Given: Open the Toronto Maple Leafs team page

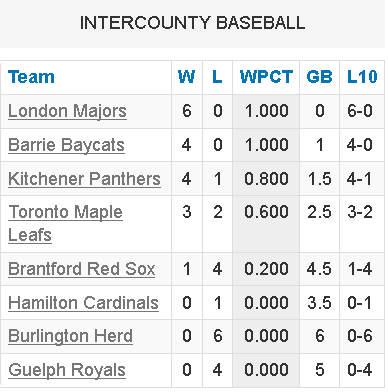Looking at the screenshot, I should point(65,223).
